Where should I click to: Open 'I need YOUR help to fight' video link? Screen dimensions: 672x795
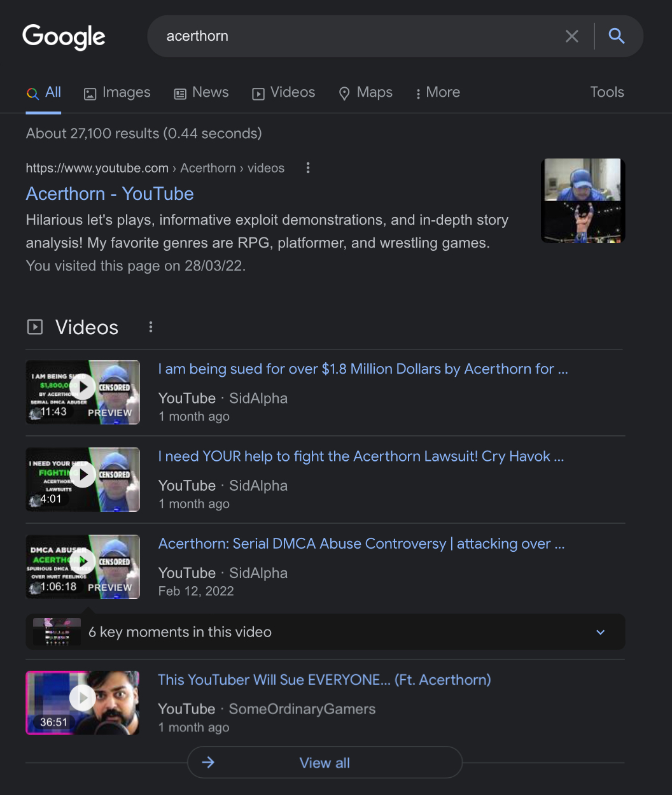[x=361, y=456]
